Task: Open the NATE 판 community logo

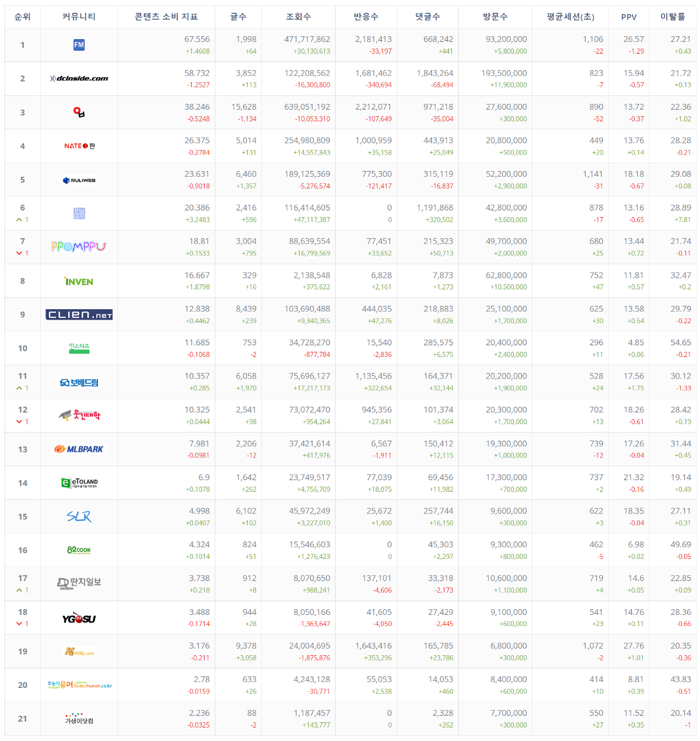Action: 79,146
